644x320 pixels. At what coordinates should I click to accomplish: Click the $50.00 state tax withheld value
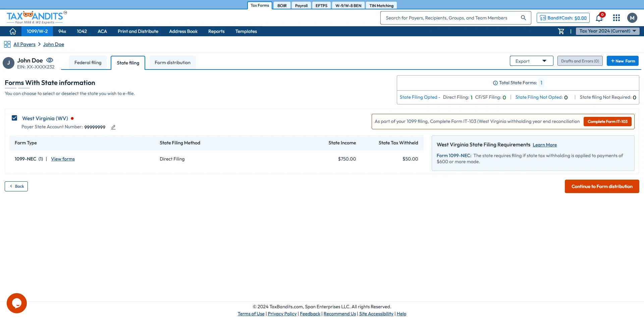pos(410,159)
